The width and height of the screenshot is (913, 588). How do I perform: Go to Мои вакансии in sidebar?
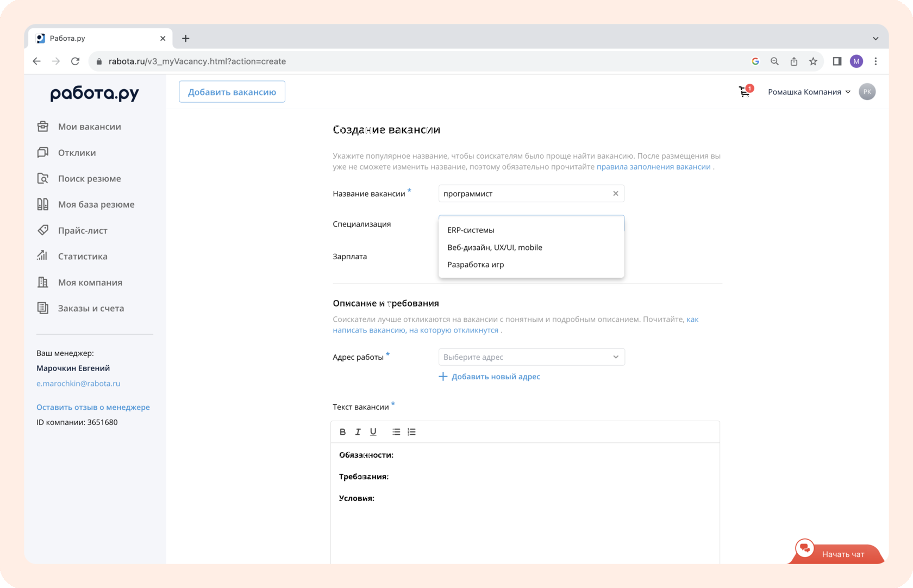(x=90, y=127)
